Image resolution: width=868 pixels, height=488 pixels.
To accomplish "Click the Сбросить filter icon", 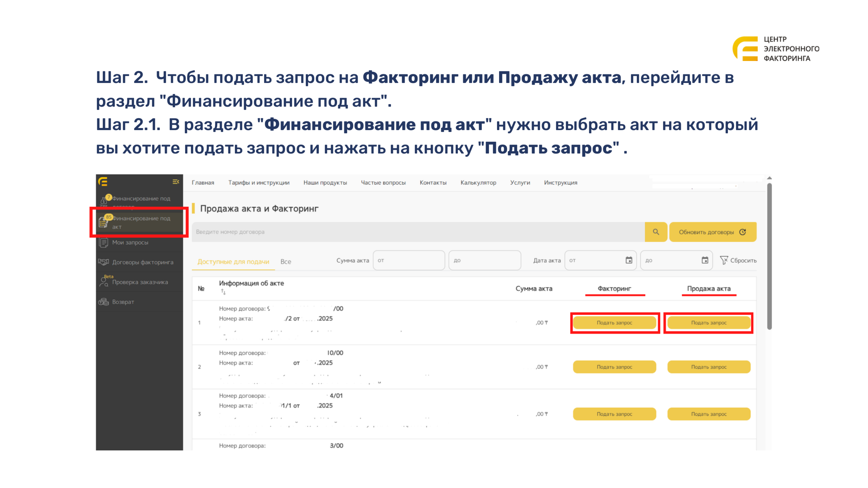I will click(x=723, y=260).
